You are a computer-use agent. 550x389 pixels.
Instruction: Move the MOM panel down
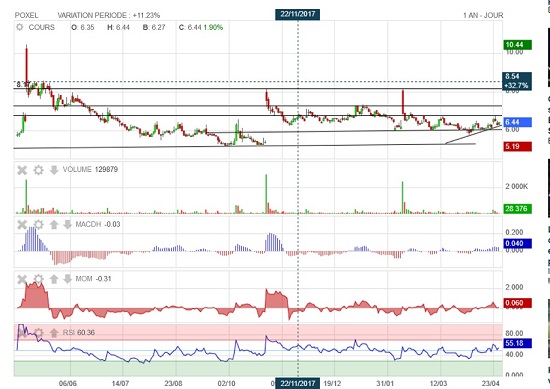[x=67, y=279]
